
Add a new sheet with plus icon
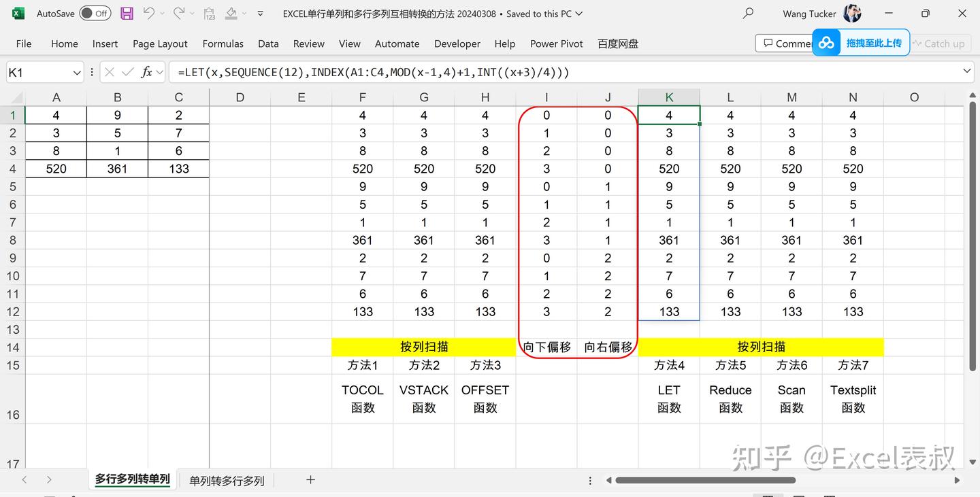tap(310, 480)
